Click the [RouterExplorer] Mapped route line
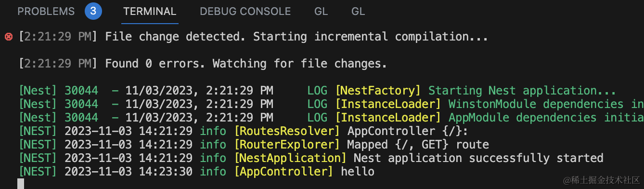The height and width of the screenshot is (189, 644). [x=254, y=145]
